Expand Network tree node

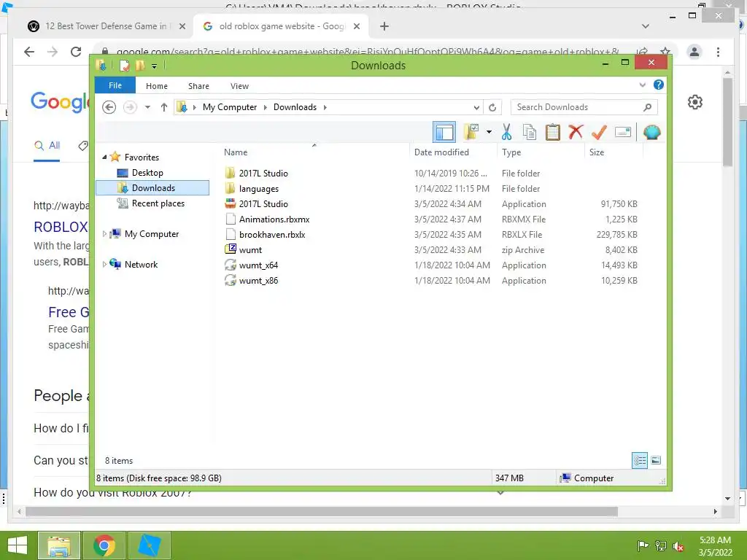tap(104, 264)
